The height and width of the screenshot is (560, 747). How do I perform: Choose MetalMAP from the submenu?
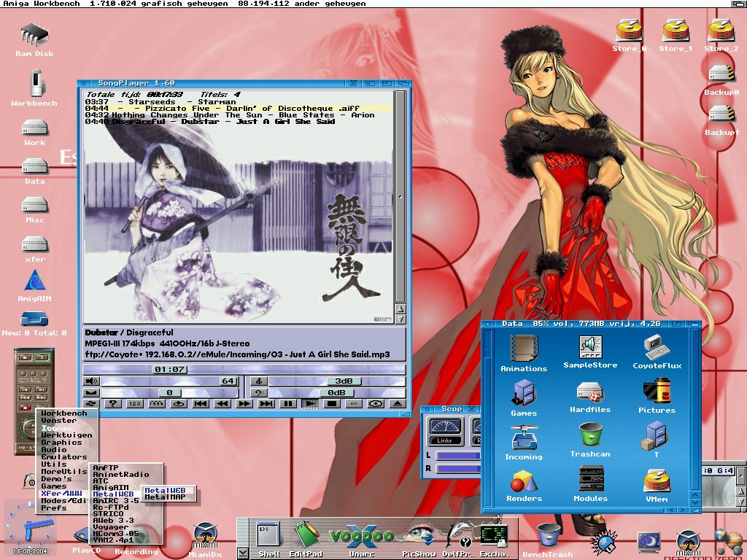(165, 497)
